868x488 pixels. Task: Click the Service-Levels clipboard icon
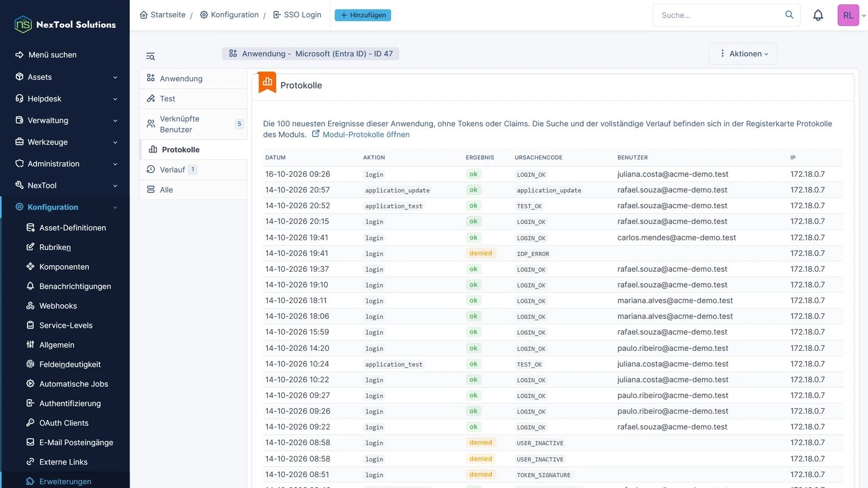pyautogui.click(x=30, y=325)
